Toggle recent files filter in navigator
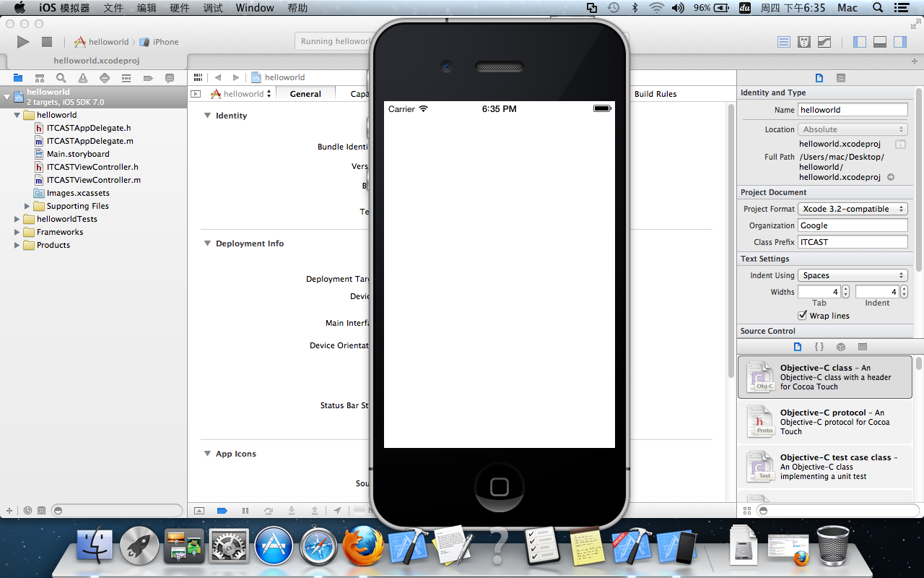Image resolution: width=924 pixels, height=578 pixels. pos(27,510)
